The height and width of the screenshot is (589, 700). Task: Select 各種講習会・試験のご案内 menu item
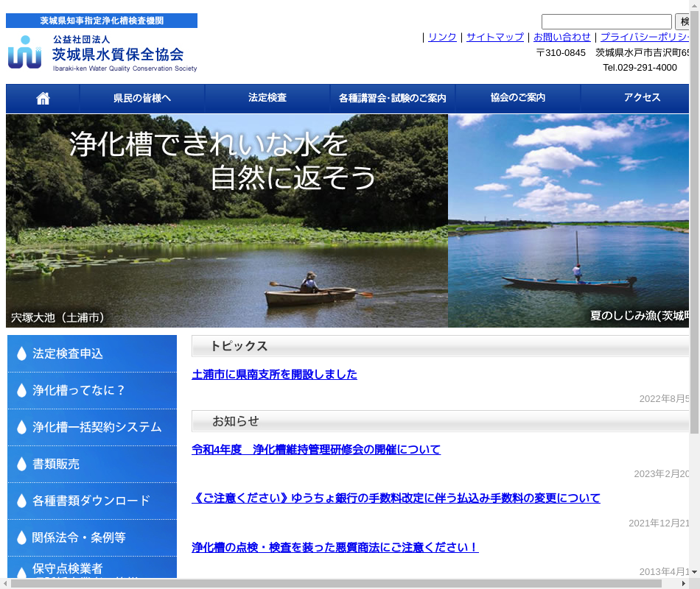393,99
